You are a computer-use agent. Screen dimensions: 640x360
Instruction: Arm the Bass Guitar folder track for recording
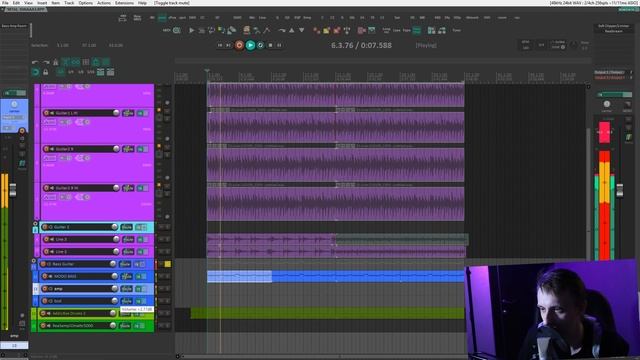tap(43, 264)
